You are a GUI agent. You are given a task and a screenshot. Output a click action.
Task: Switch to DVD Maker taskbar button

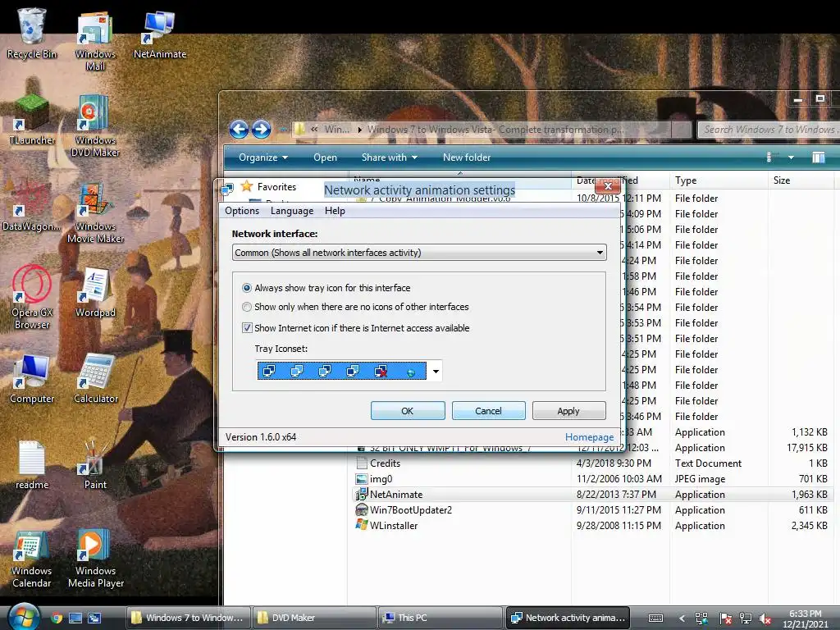click(313, 618)
